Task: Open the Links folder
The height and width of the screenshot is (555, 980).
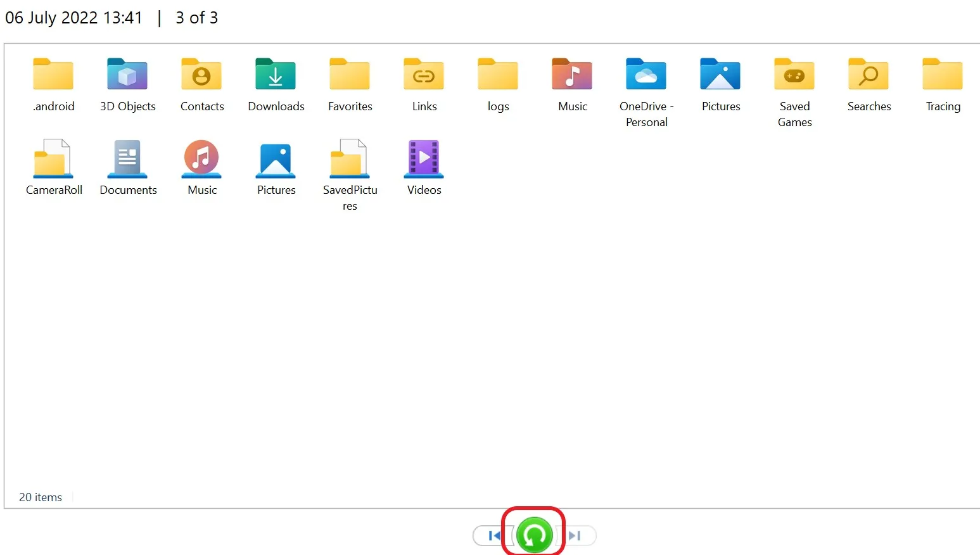Action: click(423, 82)
